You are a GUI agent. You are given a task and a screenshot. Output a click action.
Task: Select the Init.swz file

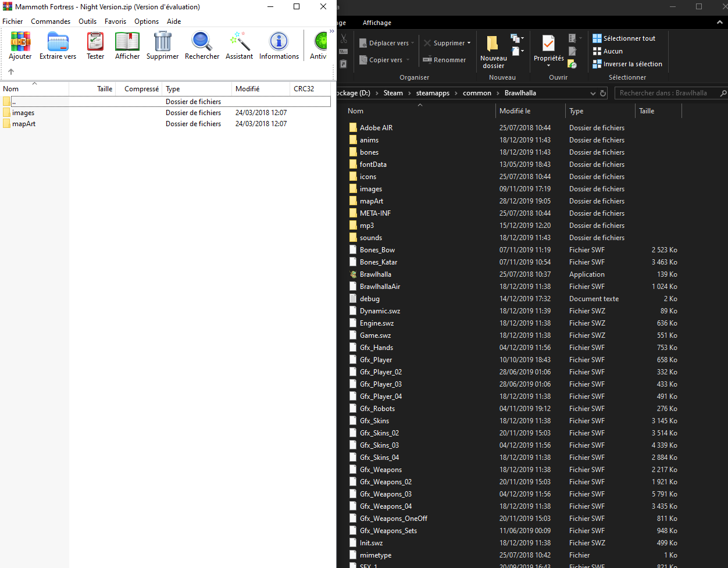(371, 543)
